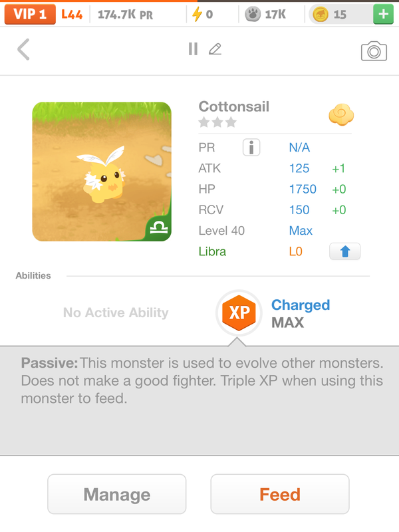The height and width of the screenshot is (532, 399).
Task: Upgrade Libra level with blue arrow
Action: pyautogui.click(x=344, y=251)
